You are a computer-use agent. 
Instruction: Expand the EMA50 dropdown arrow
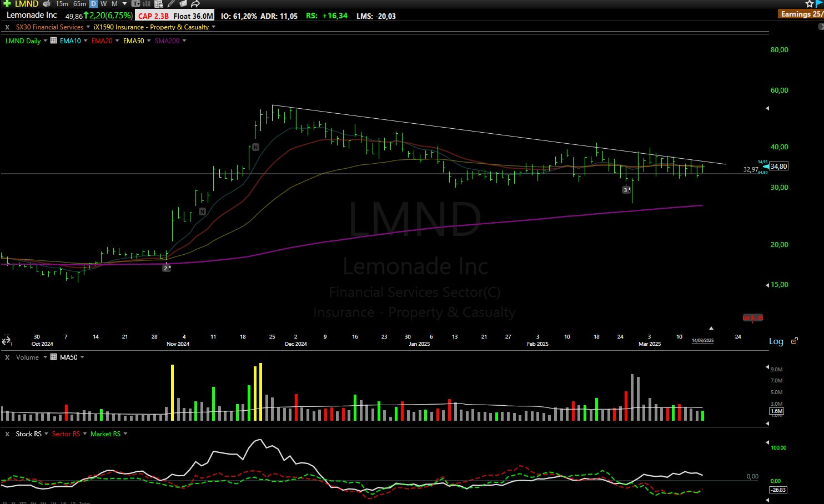coord(149,41)
